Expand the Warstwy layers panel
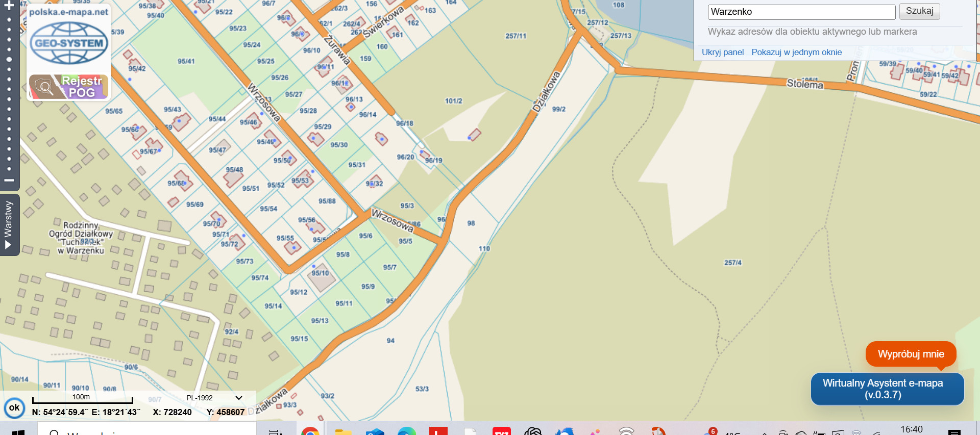 click(9, 225)
